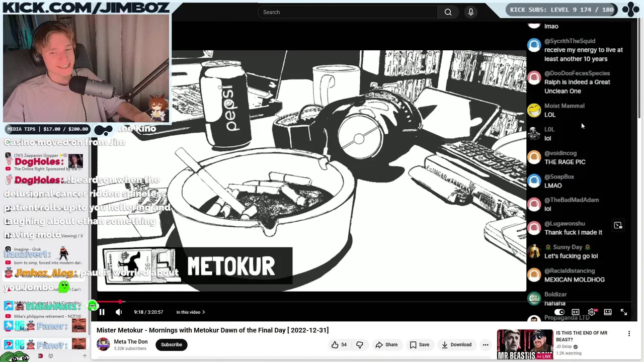The height and width of the screenshot is (362, 644).
Task: Open the Meta The Don channel avatar
Action: point(103,344)
